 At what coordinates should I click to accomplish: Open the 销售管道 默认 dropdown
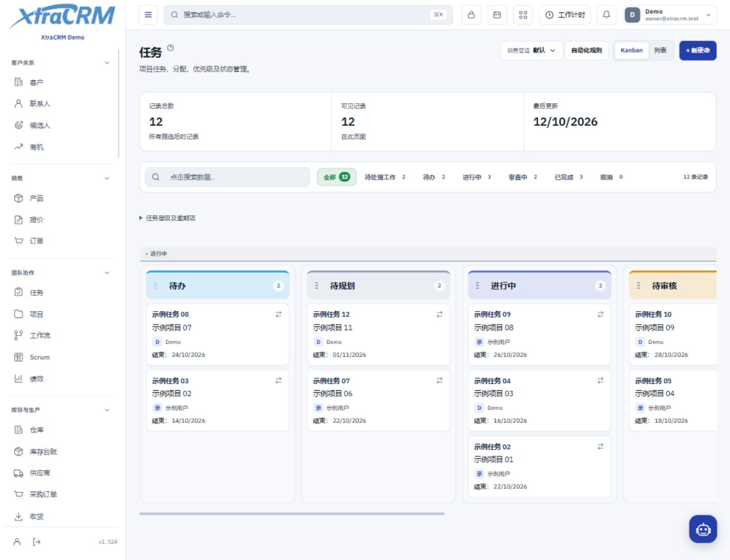tap(531, 51)
